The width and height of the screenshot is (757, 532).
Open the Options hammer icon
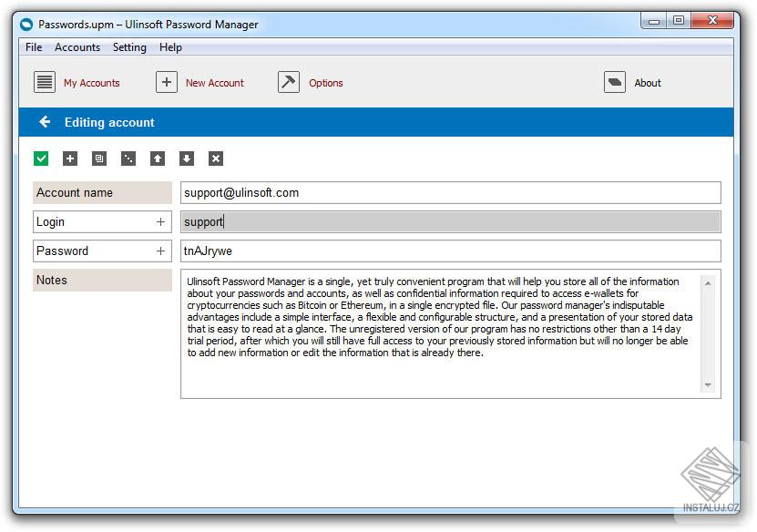click(288, 82)
